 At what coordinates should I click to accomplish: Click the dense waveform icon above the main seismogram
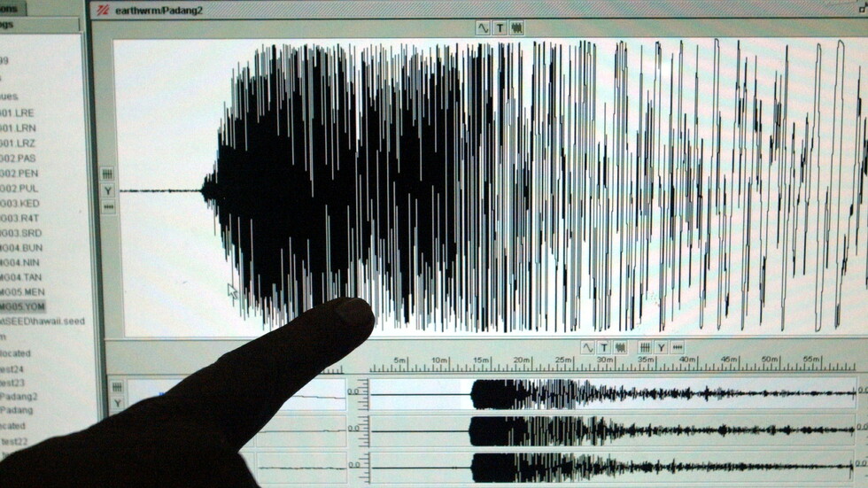516,28
